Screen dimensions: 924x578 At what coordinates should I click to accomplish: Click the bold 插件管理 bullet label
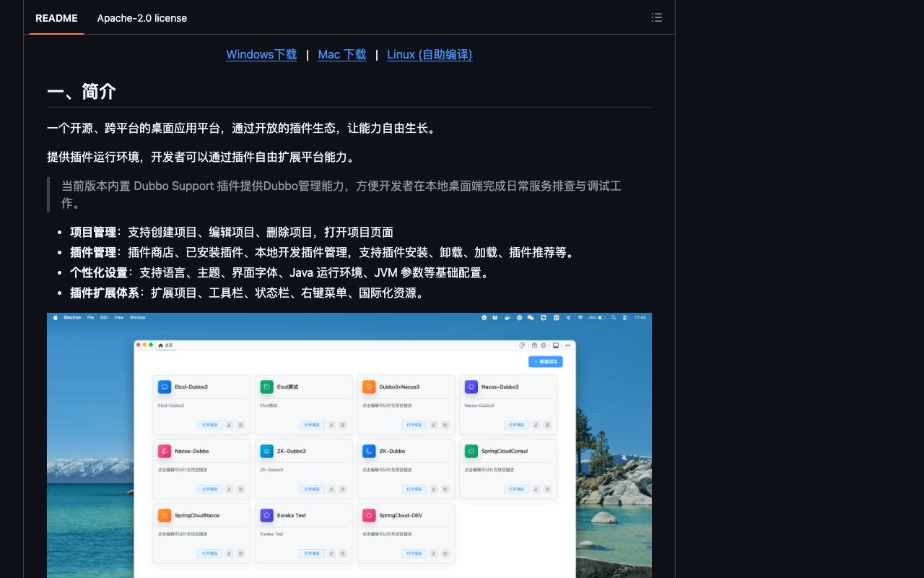[93, 252]
